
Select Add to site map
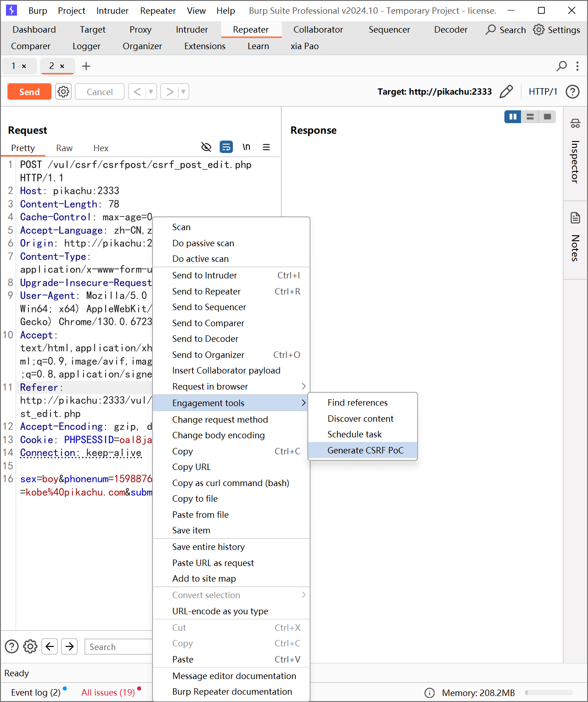[231, 578]
